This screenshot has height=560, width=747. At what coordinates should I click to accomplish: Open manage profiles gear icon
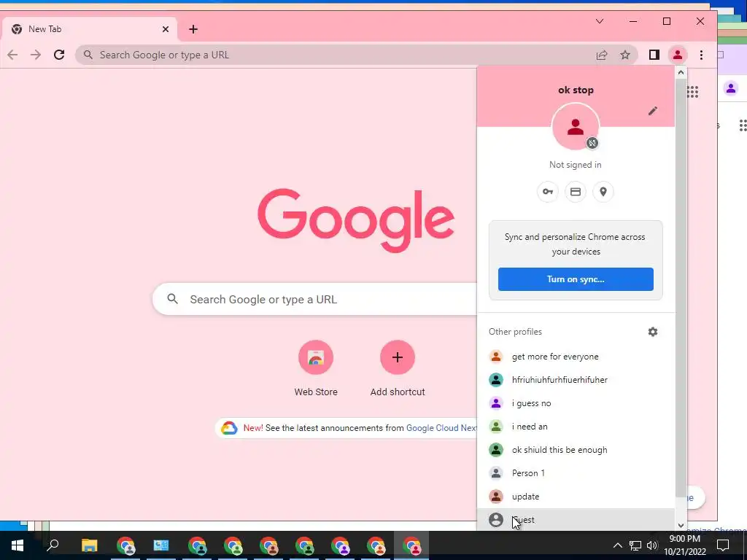[x=653, y=332]
